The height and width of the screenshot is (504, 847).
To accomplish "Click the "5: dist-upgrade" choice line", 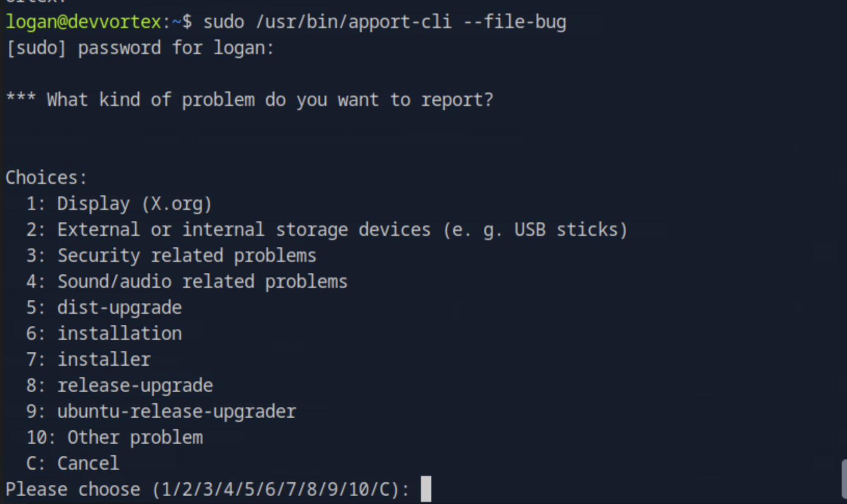I will pyautogui.click(x=104, y=308).
